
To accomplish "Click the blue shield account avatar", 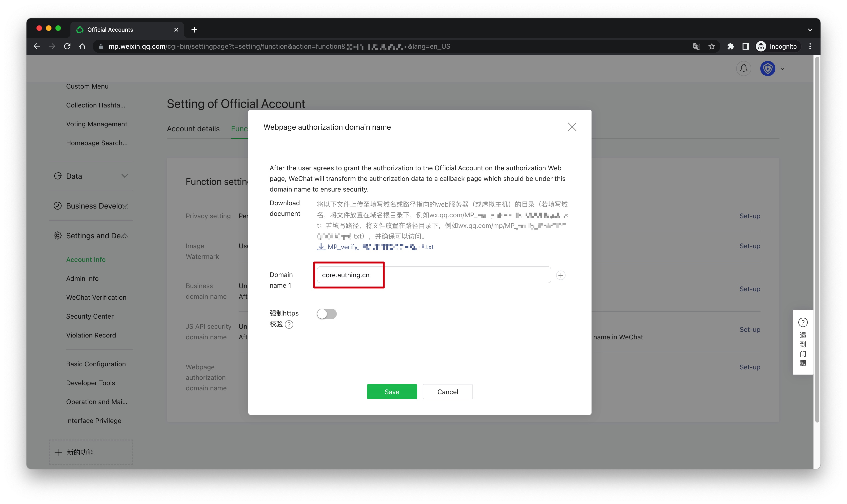I will click(768, 68).
